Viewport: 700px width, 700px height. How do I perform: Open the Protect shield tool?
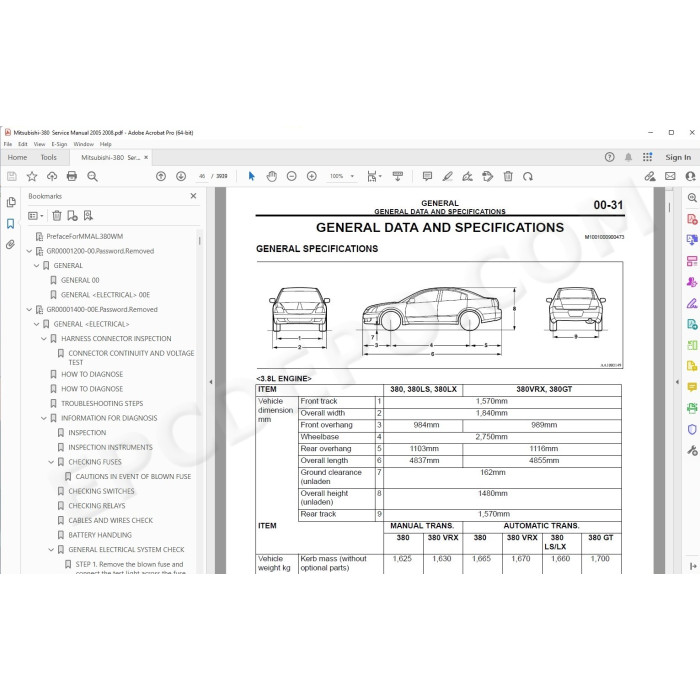click(692, 429)
